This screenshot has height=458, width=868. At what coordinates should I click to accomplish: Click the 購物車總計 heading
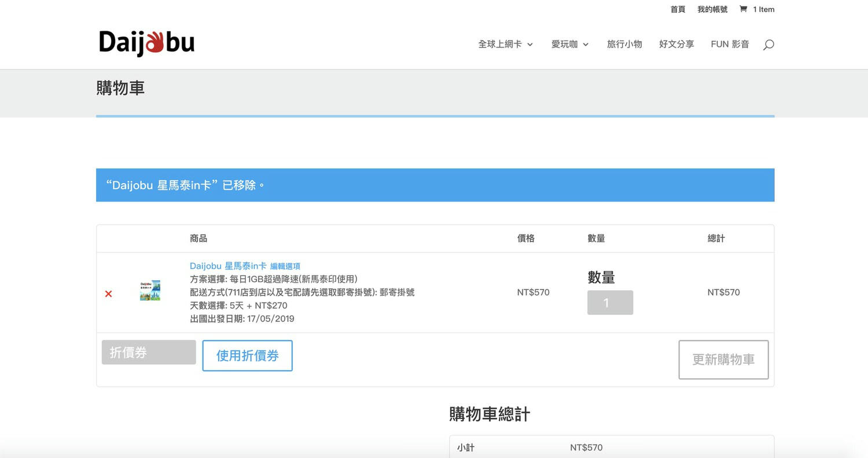(x=490, y=415)
